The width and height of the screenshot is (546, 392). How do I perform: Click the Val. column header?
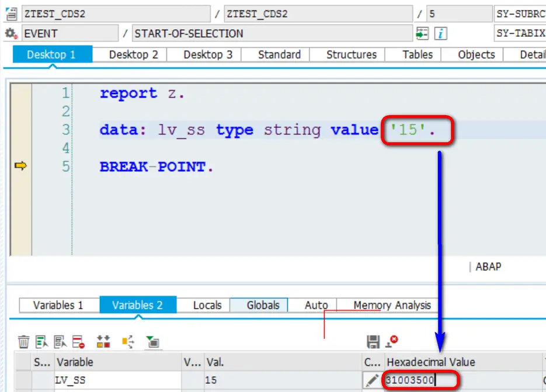click(x=283, y=362)
